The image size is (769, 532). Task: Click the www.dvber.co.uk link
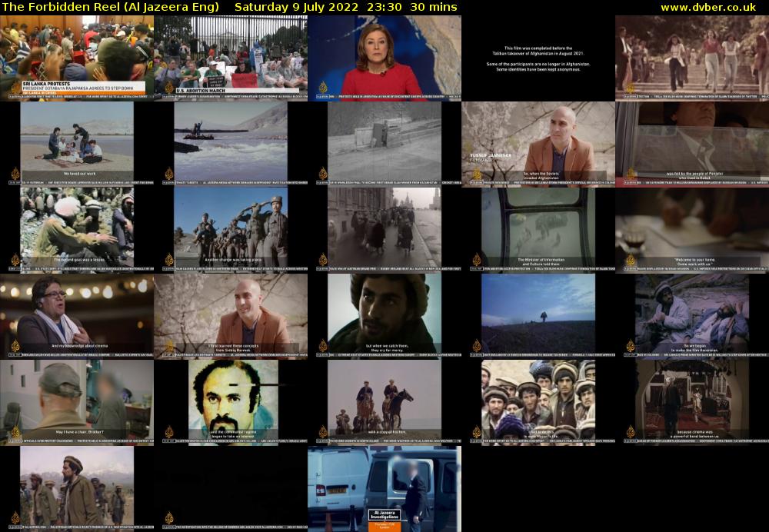tap(708, 8)
